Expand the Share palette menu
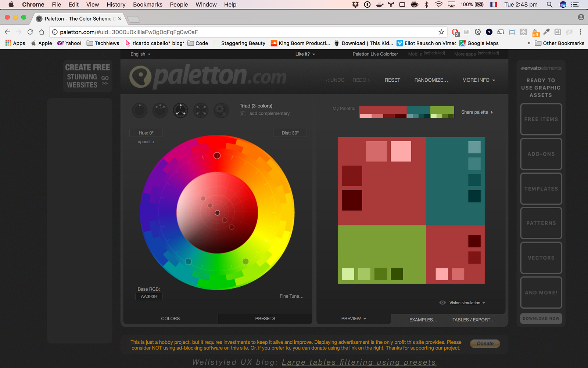This screenshot has width=588, height=368. click(x=477, y=112)
